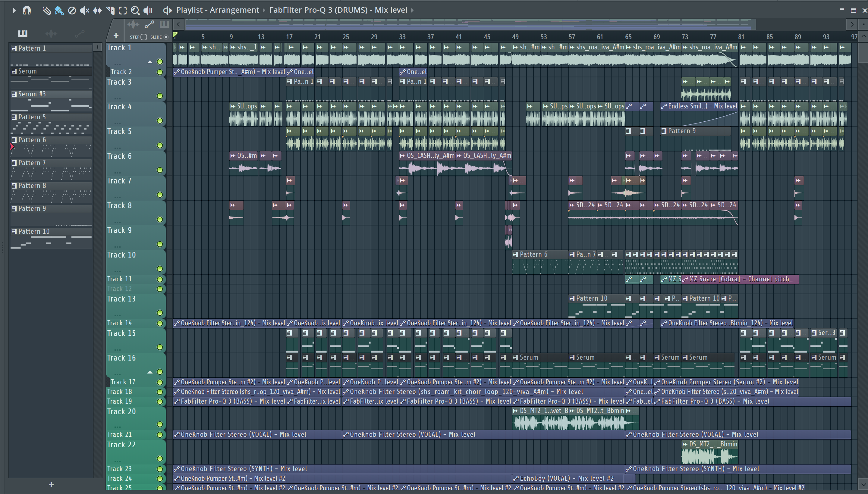Click the picker panel scrollbar thumb
This screenshot has width=868, height=494.
coord(97,47)
